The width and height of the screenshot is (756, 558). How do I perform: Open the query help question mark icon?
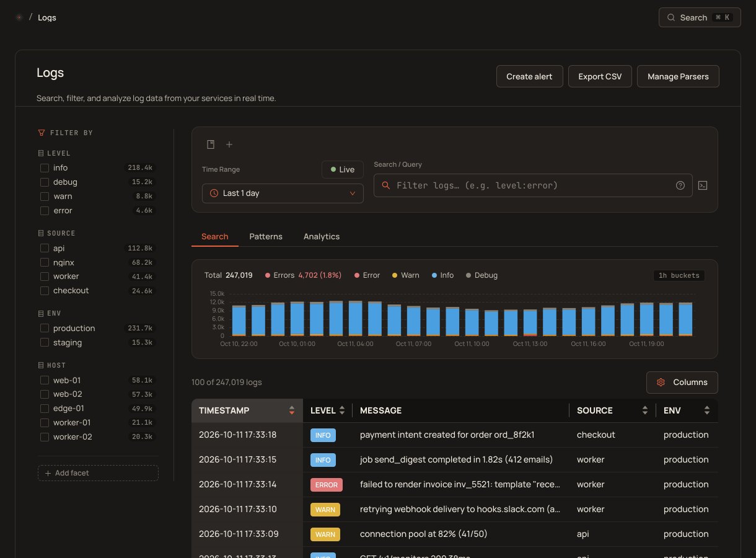tap(680, 185)
